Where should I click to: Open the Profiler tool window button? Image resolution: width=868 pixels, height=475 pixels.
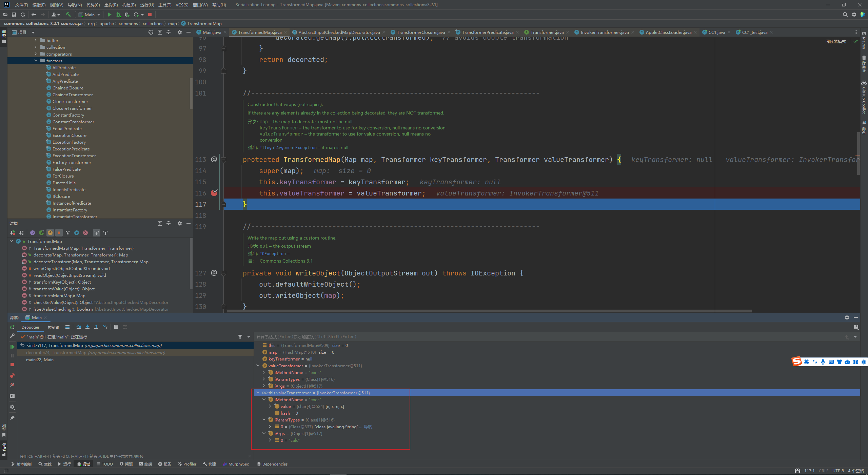[187, 464]
